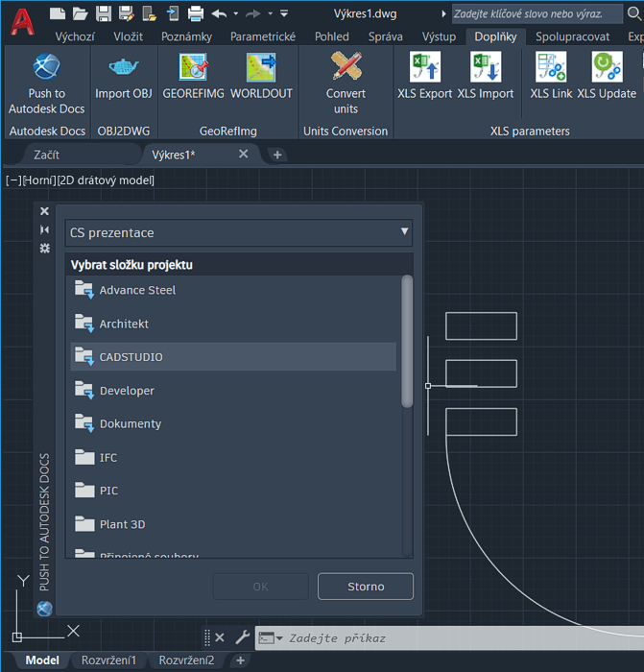This screenshot has width=644, height=672.
Task: Click the XLS Link icon
Action: click(x=551, y=67)
